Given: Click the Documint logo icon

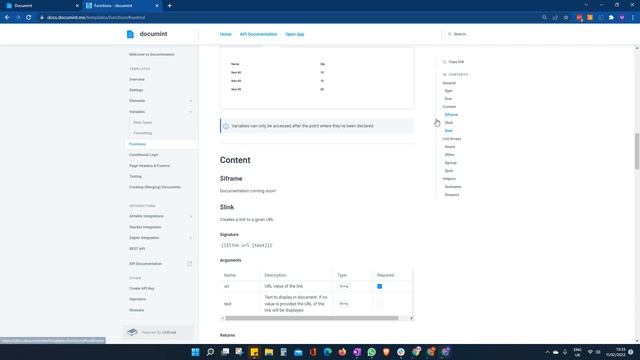Looking at the screenshot, I should point(130,34).
